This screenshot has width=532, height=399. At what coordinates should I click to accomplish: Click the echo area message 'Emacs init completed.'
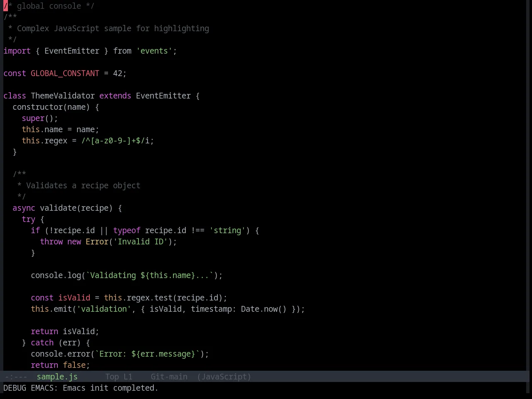point(111,388)
